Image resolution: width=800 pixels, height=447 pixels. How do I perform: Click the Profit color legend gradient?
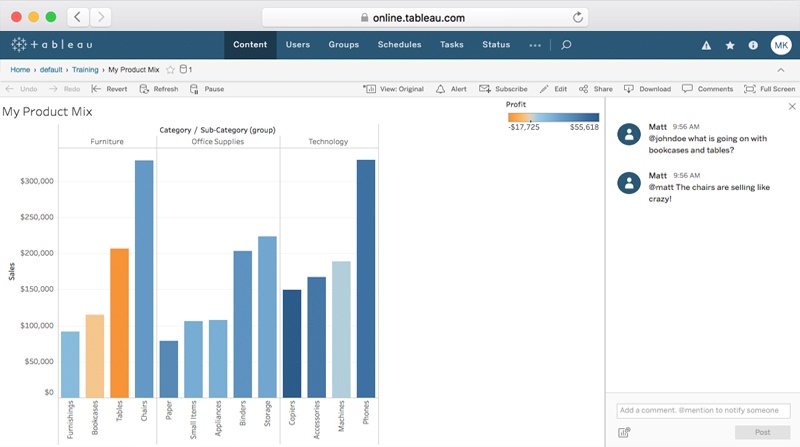(553, 117)
